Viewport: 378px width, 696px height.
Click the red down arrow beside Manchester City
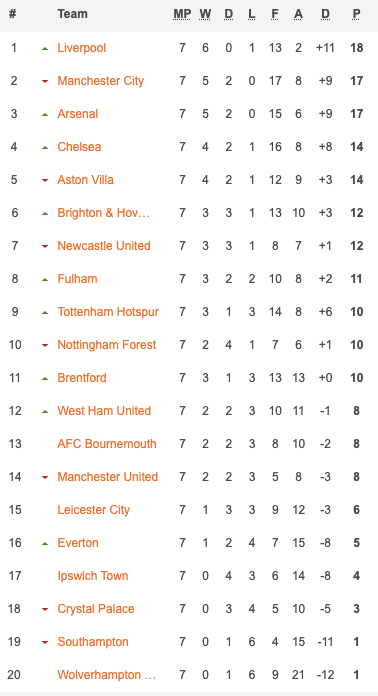click(45, 82)
